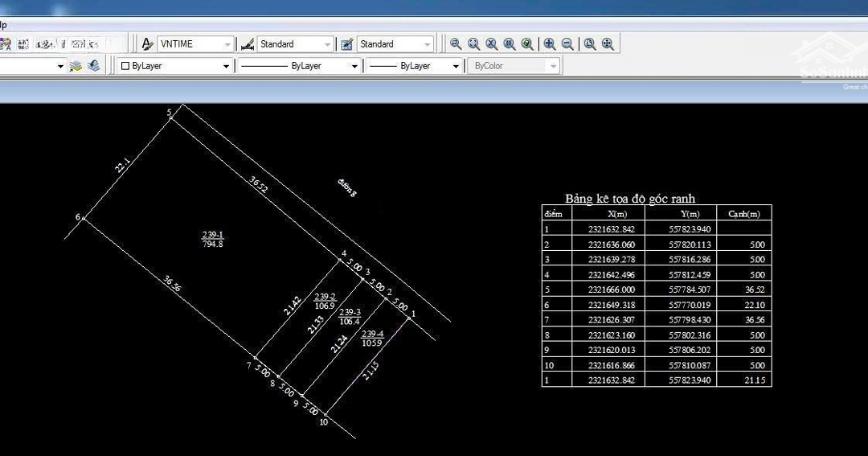The width and height of the screenshot is (868, 456).
Task: Click Make Object's Layer Current icon
Action: coord(76,66)
